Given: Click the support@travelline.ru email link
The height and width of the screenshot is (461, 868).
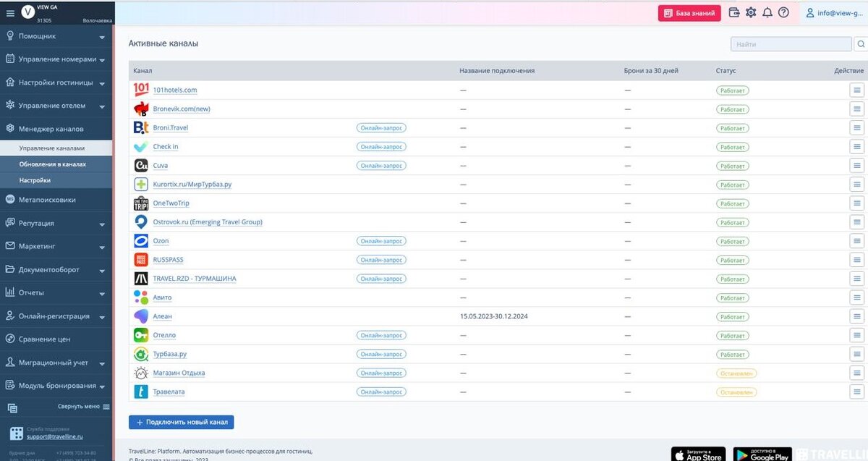Looking at the screenshot, I should (x=55, y=436).
